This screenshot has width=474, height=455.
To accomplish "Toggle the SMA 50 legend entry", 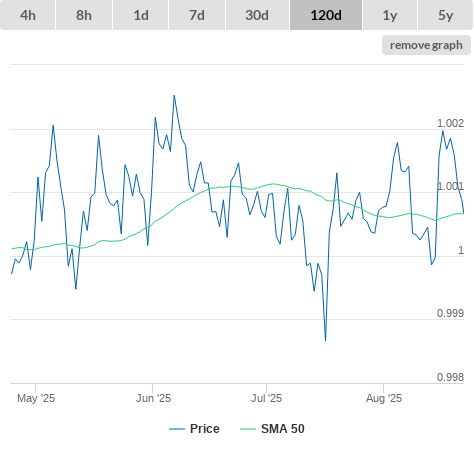I will click(272, 429).
